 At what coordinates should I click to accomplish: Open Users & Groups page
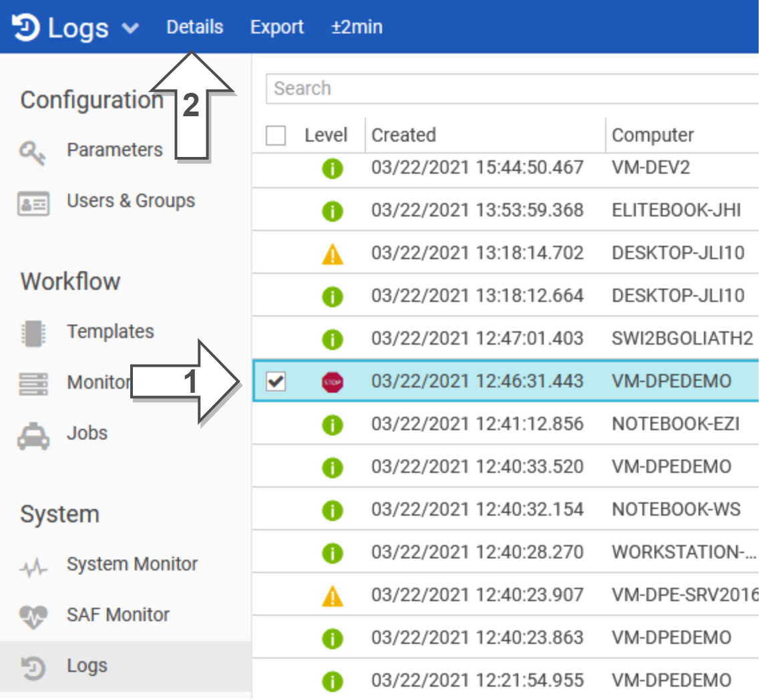[130, 201]
